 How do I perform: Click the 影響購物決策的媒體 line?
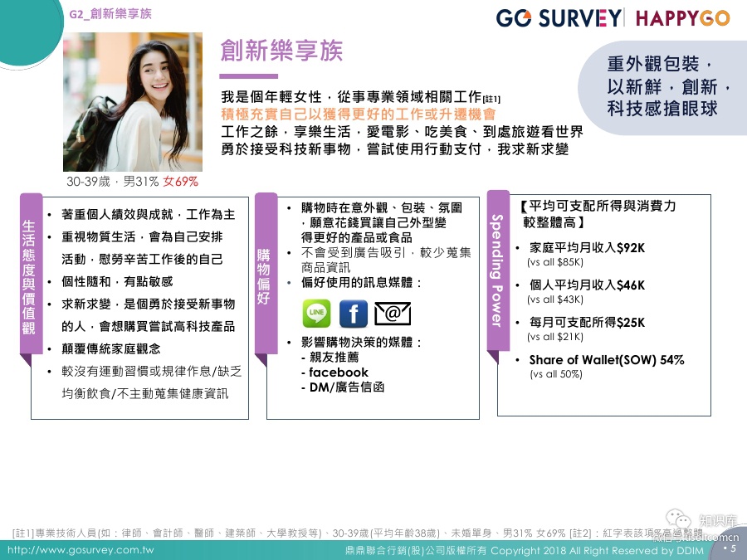click(362, 342)
